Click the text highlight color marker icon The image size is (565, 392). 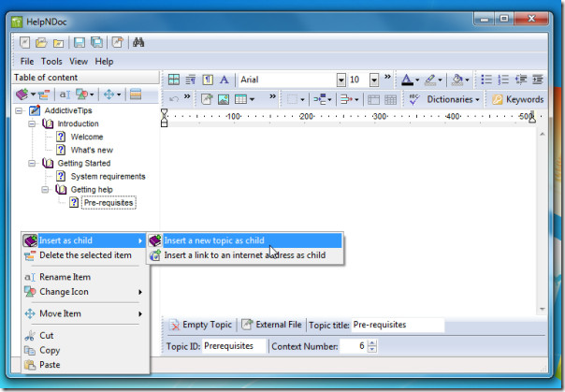(x=430, y=80)
